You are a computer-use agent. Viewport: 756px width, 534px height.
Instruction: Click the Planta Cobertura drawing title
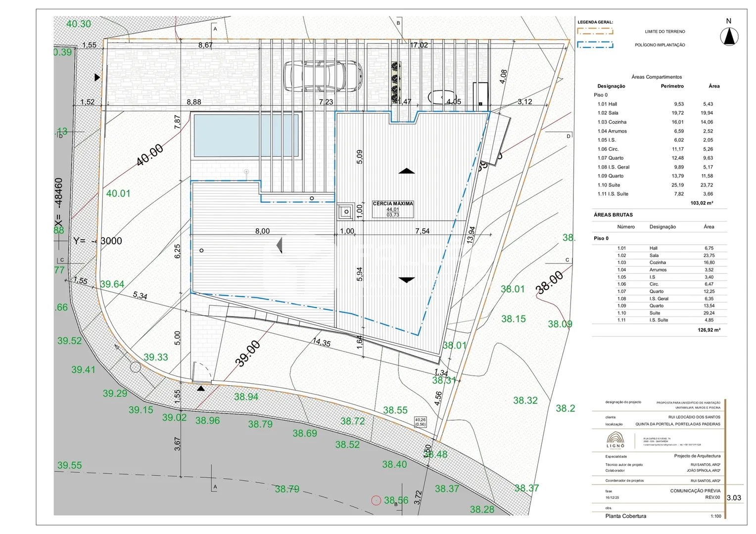click(x=625, y=516)
